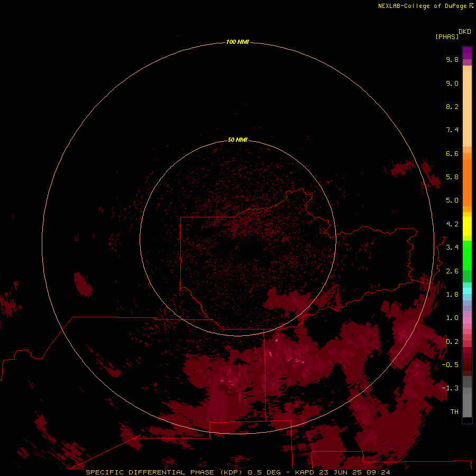Click the KAPD radar site identifier
This screenshot has width=476, height=476.
(x=305, y=472)
